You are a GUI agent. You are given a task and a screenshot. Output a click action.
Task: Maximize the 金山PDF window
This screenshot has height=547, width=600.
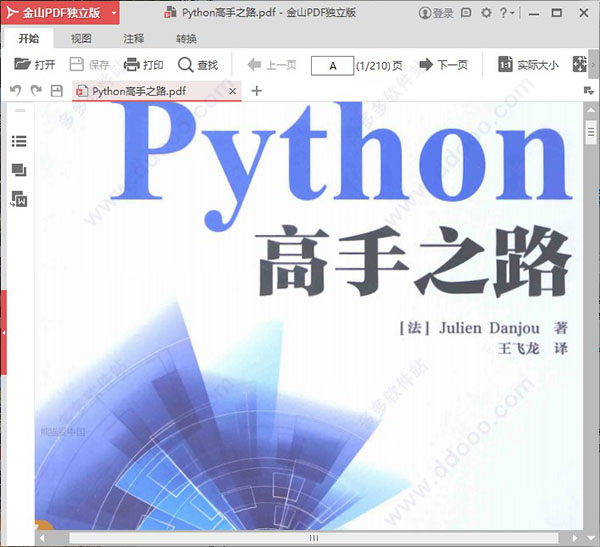click(x=557, y=13)
